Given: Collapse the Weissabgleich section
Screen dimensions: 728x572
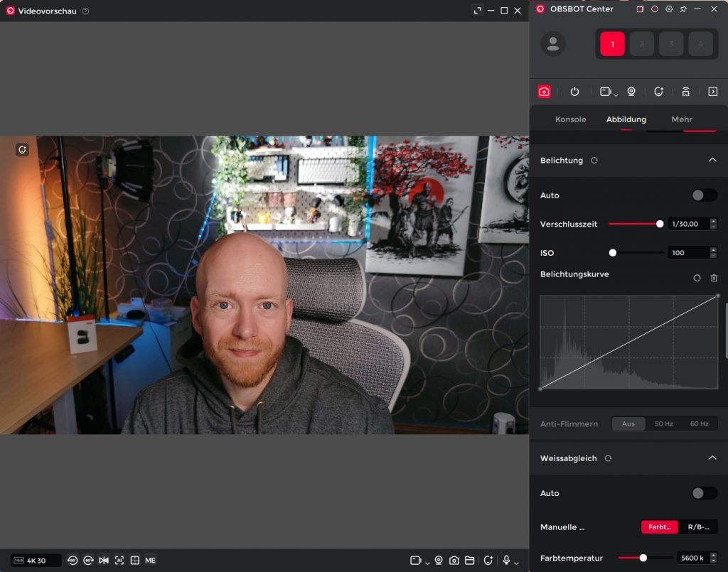Looking at the screenshot, I should click(x=712, y=458).
